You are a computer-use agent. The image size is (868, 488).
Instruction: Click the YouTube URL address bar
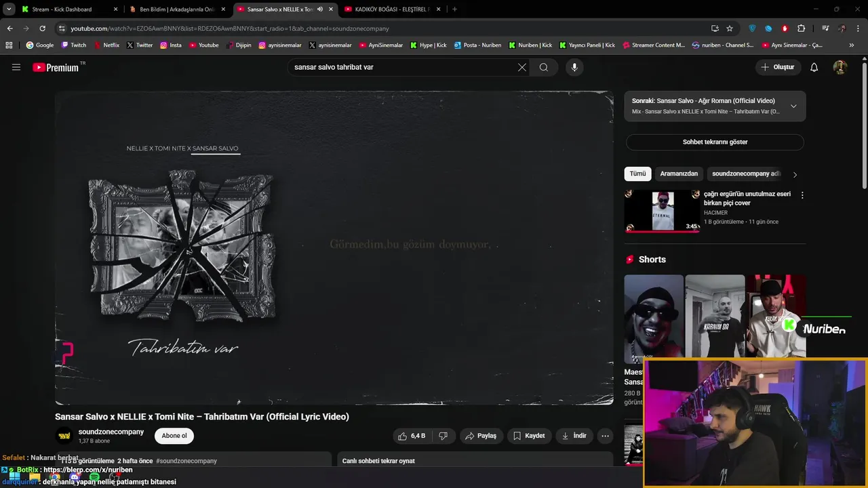380,28
